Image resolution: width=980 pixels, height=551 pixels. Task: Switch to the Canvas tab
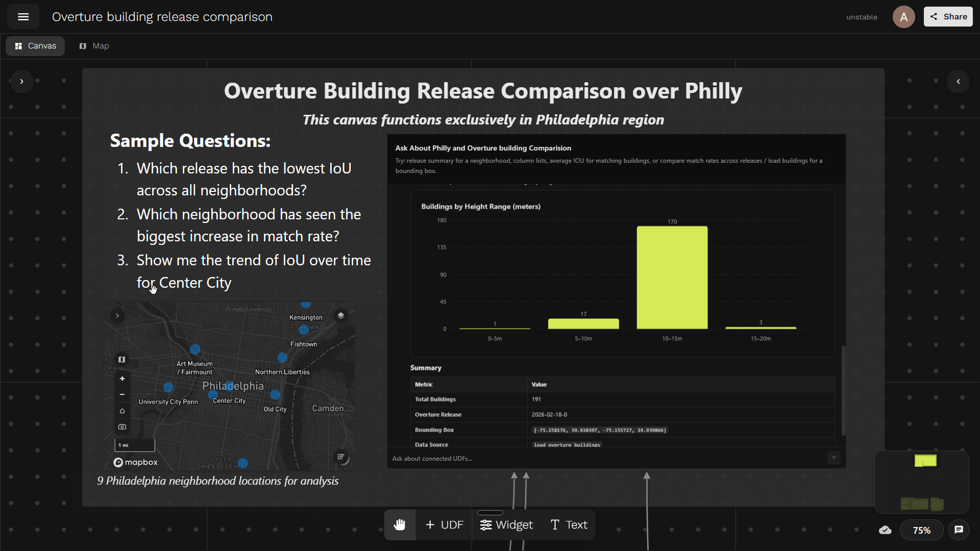pos(35,46)
